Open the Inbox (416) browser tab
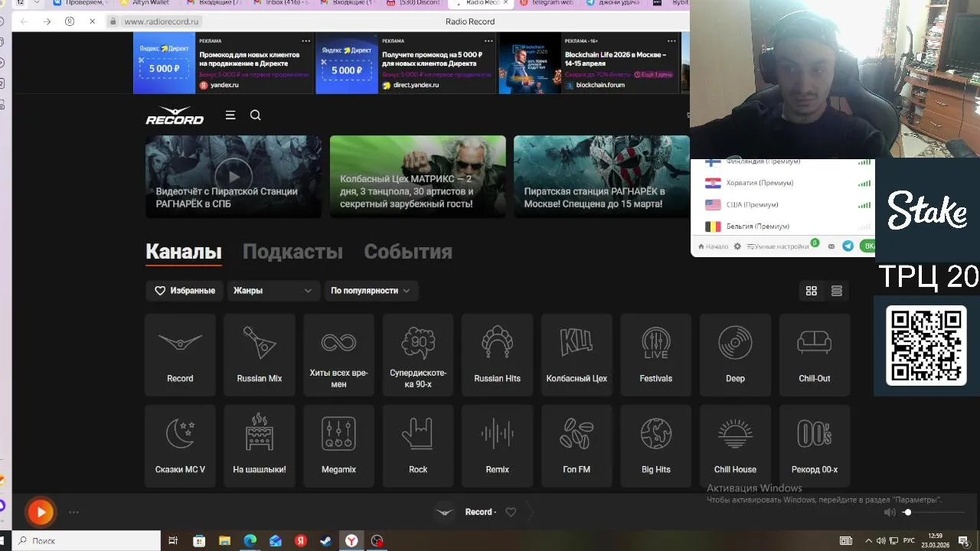Screen dimensions: 980x551 tap(280, 3)
